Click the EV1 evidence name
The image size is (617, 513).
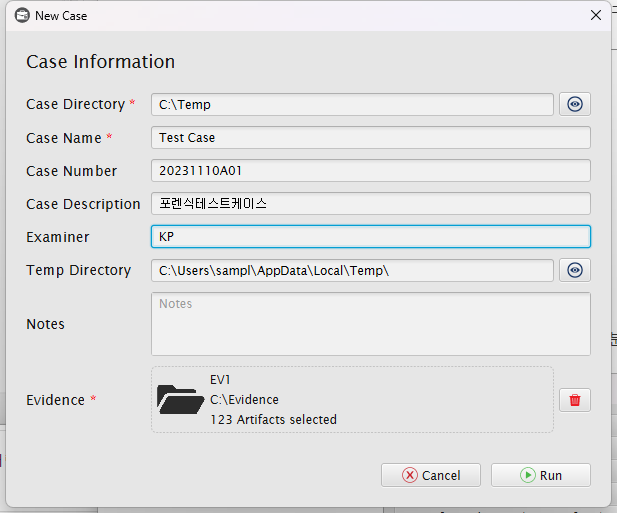(220, 380)
